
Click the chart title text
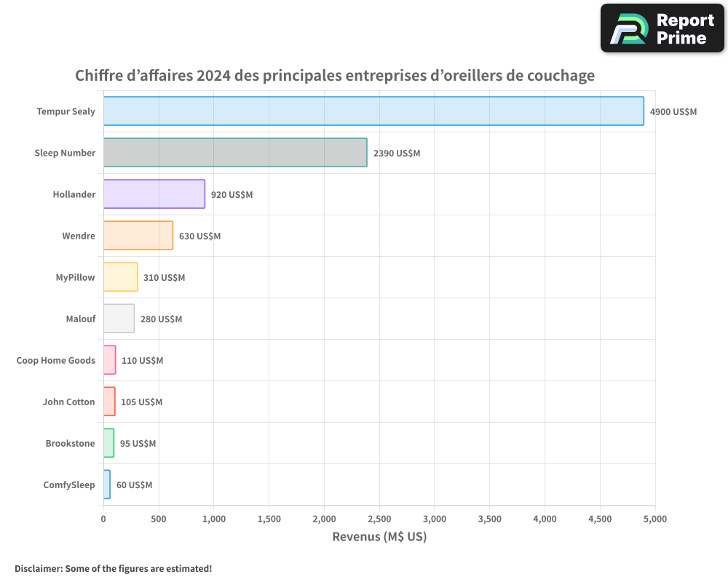(335, 76)
